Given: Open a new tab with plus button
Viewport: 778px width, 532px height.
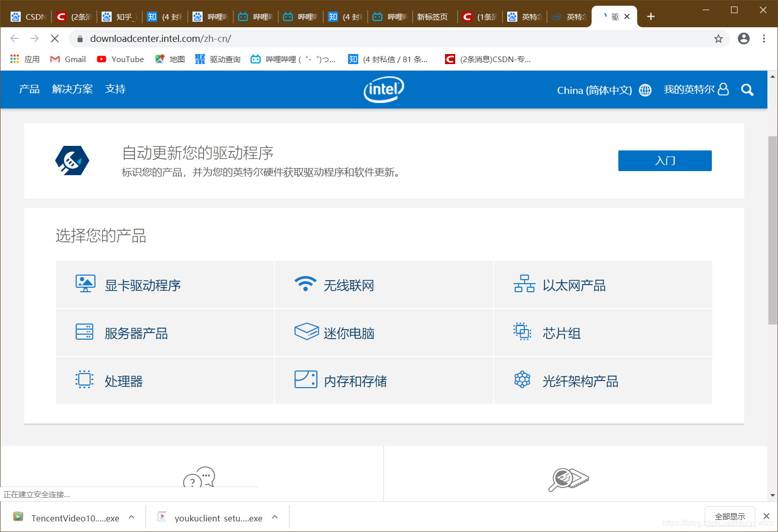Looking at the screenshot, I should coord(651,17).
